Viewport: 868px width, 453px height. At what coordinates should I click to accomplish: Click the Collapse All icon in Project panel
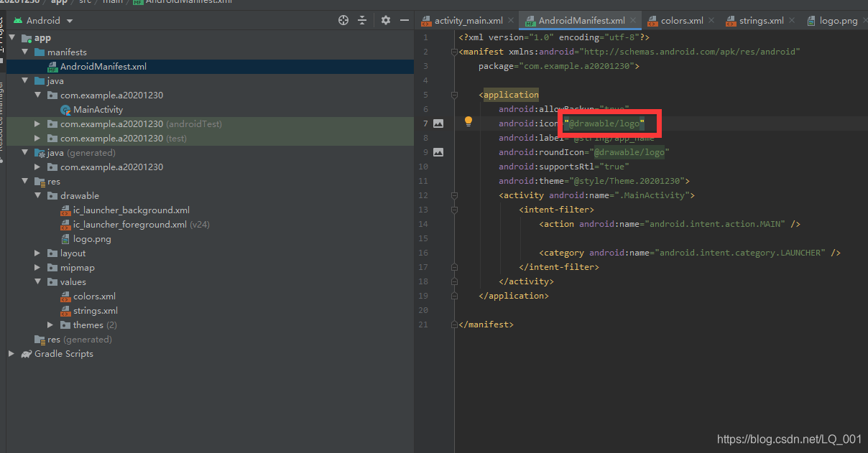[363, 20]
